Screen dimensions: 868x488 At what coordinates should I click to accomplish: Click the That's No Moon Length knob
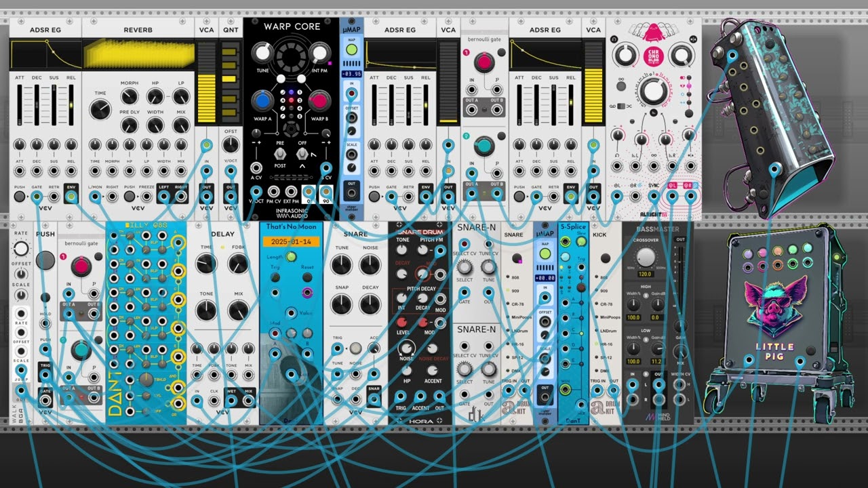(x=291, y=257)
